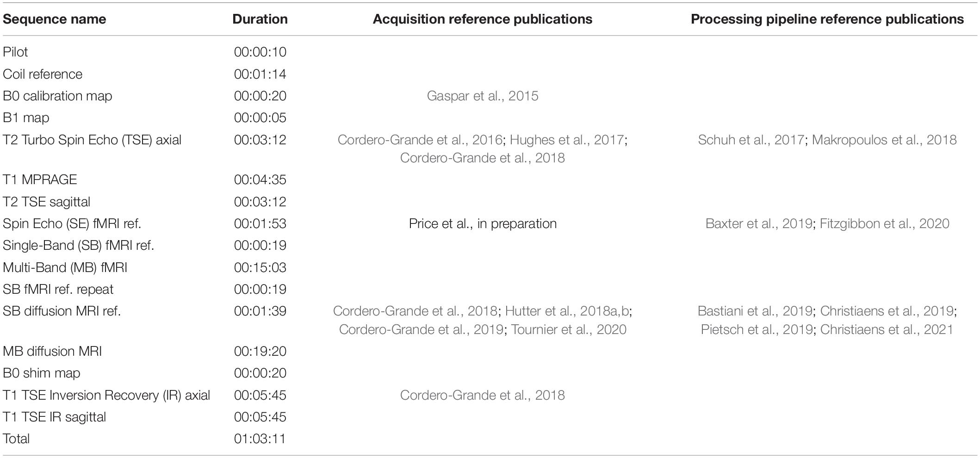Open Makropoulos et al., 2018 citation

point(884,140)
